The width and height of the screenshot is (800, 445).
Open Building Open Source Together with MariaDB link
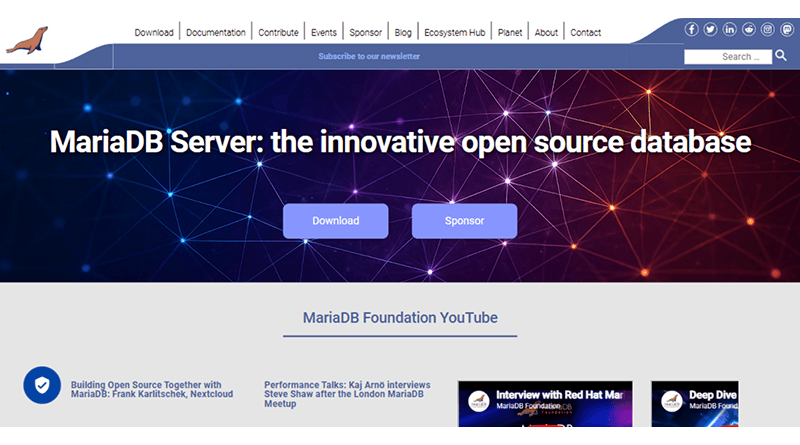click(x=152, y=389)
